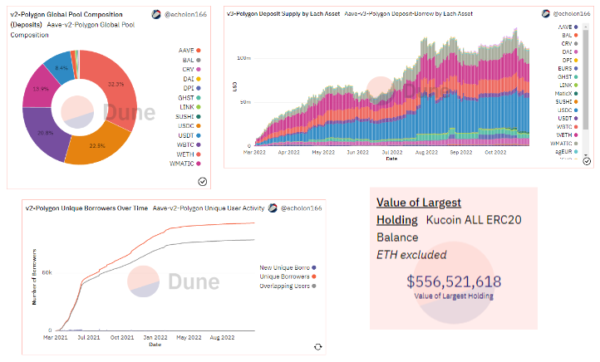
Task: Toggle DPI series in the pie chart legend
Action: pyautogui.click(x=192, y=88)
